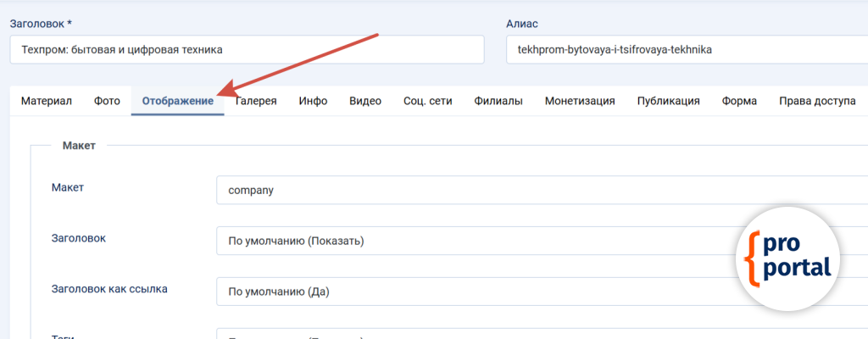Click the 'Заголовок как ссылка' field label

pyautogui.click(x=109, y=289)
